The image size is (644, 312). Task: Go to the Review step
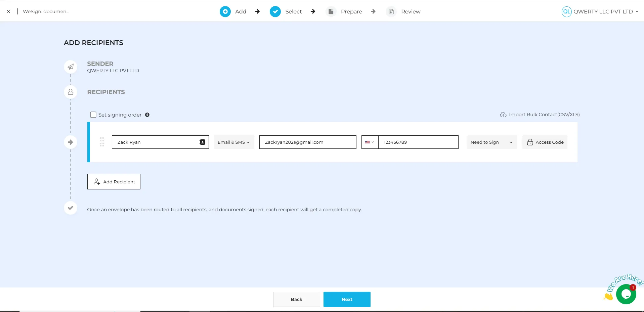pos(410,12)
